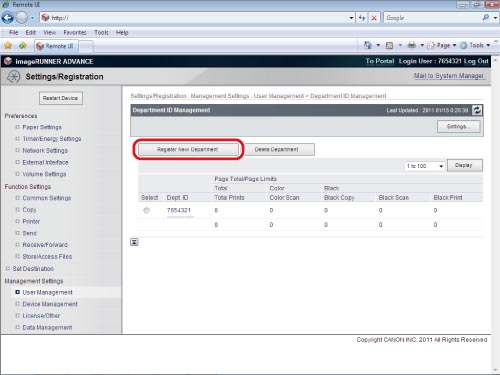500x375 pixels.
Task: Open the Edit menu
Action: [x=30, y=32]
